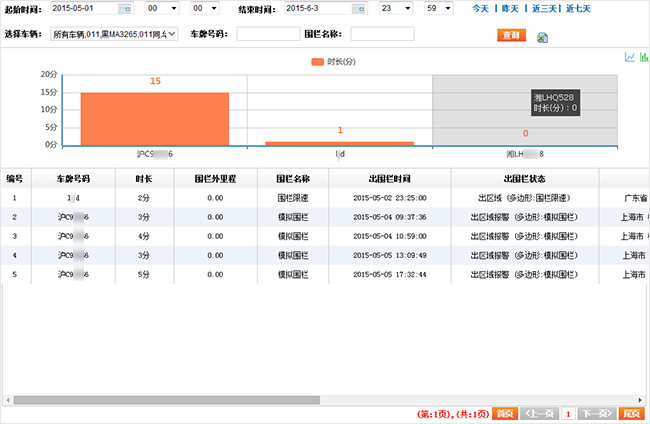The width and height of the screenshot is (650, 424).
Task: Focus the 车牌号码 license plate input
Action: pyautogui.click(x=268, y=34)
